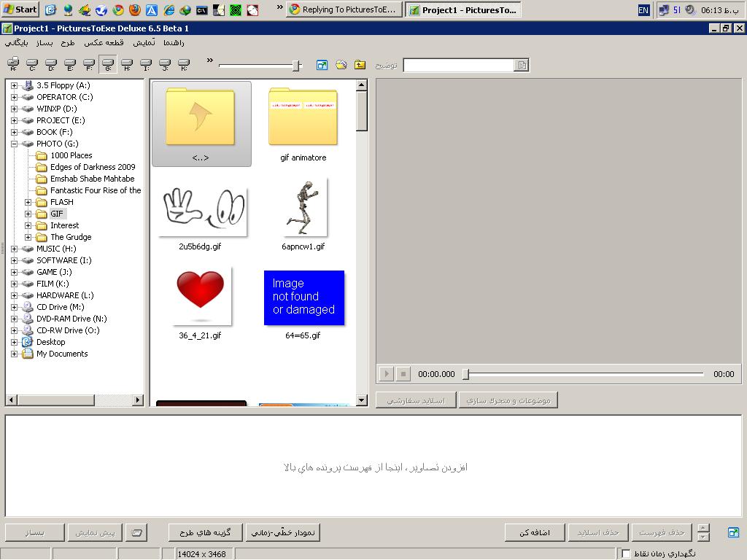Click the thumbnail size slider
The height and width of the screenshot is (560, 747).
coord(296,66)
